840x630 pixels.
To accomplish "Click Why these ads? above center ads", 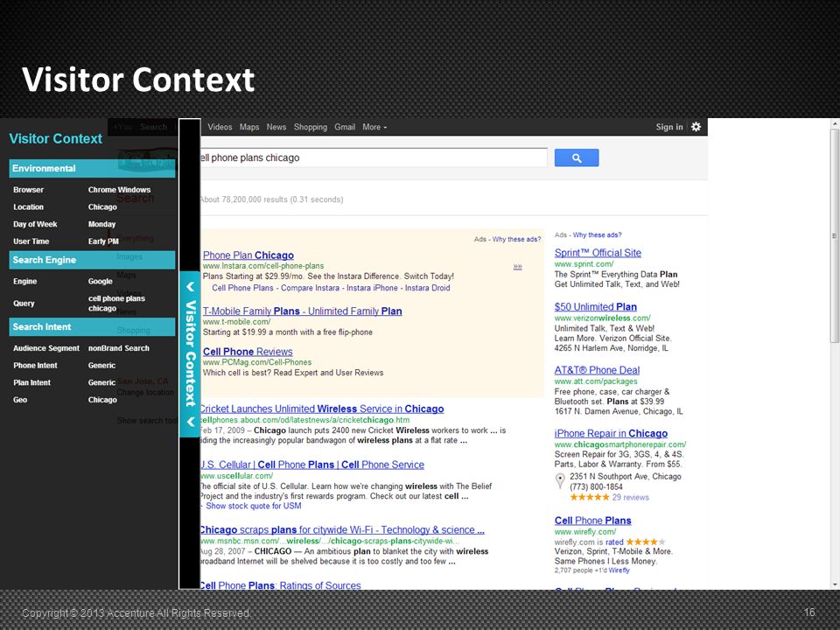I will [516, 240].
